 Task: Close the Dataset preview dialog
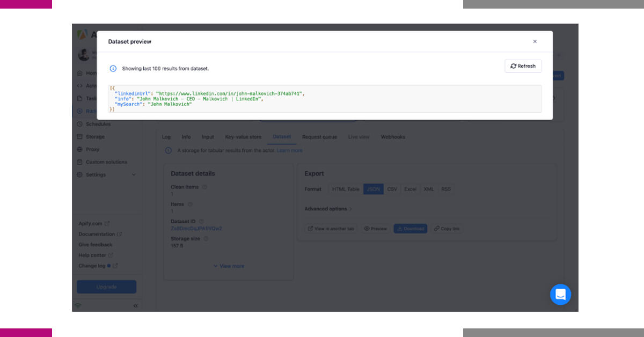535,41
